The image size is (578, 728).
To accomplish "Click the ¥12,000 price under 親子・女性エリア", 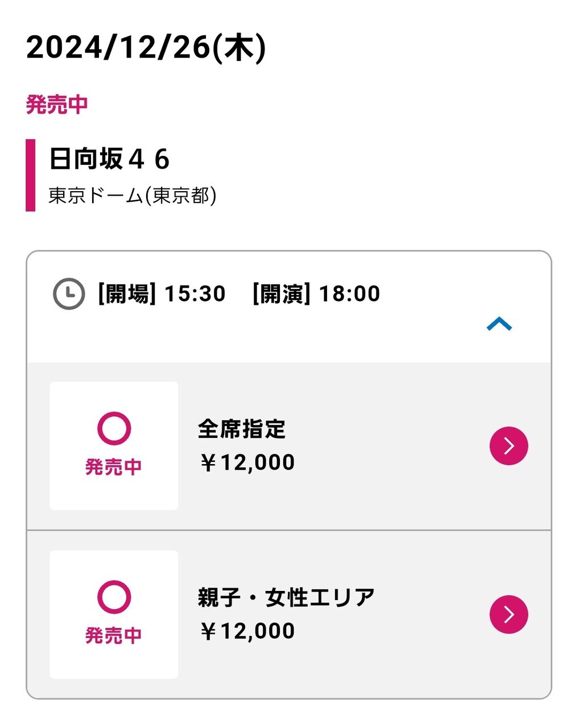I will click(247, 631).
